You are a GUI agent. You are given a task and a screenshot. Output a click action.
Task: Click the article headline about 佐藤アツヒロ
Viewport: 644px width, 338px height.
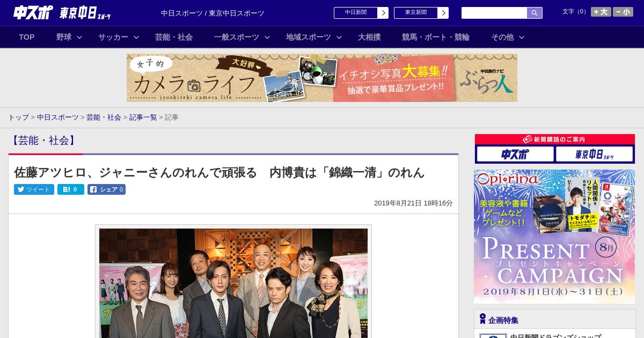pyautogui.click(x=219, y=172)
